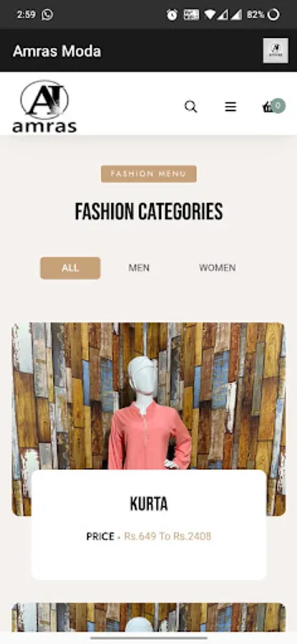
Task: Tap the Amras logo in header
Action: click(x=44, y=107)
